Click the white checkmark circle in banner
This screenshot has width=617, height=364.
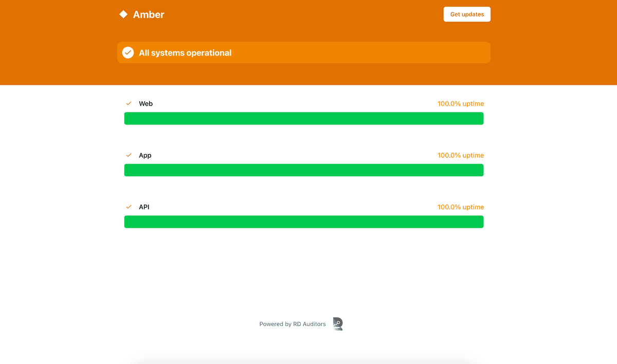pos(128,52)
